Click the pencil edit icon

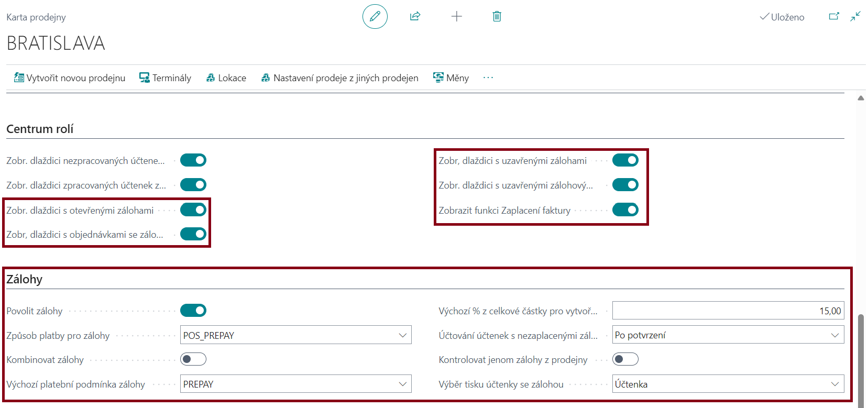[375, 17]
